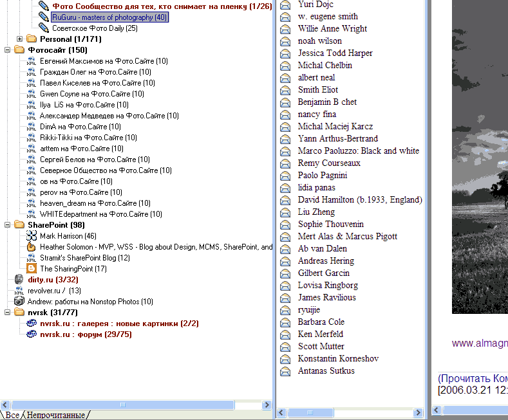Select the Yann Arthus-Bertrand article
Screen dimensions: 508x420
click(337, 139)
